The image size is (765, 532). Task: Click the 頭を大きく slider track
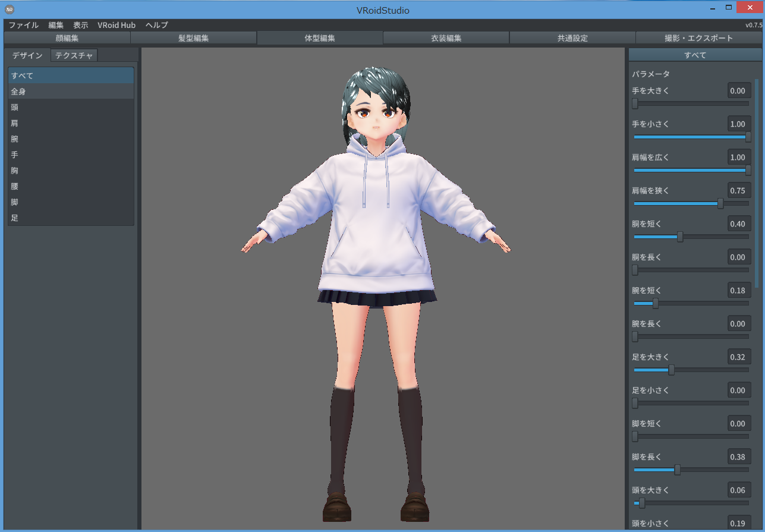pyautogui.click(x=691, y=503)
